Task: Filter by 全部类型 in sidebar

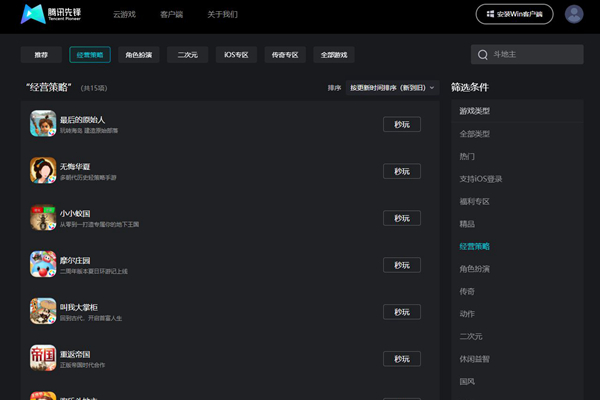Action: point(474,134)
